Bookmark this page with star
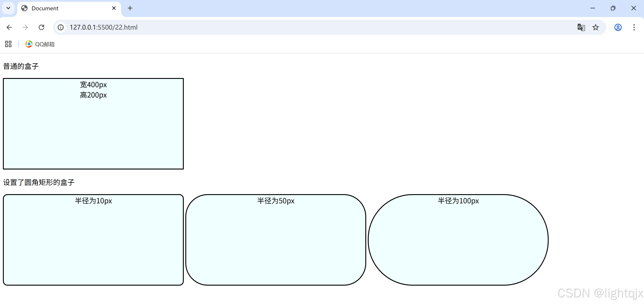The width and height of the screenshot is (644, 304). 595,27
